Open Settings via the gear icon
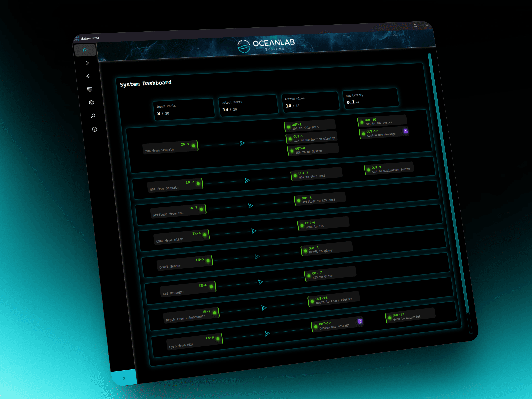This screenshot has width=532, height=399. (x=92, y=103)
